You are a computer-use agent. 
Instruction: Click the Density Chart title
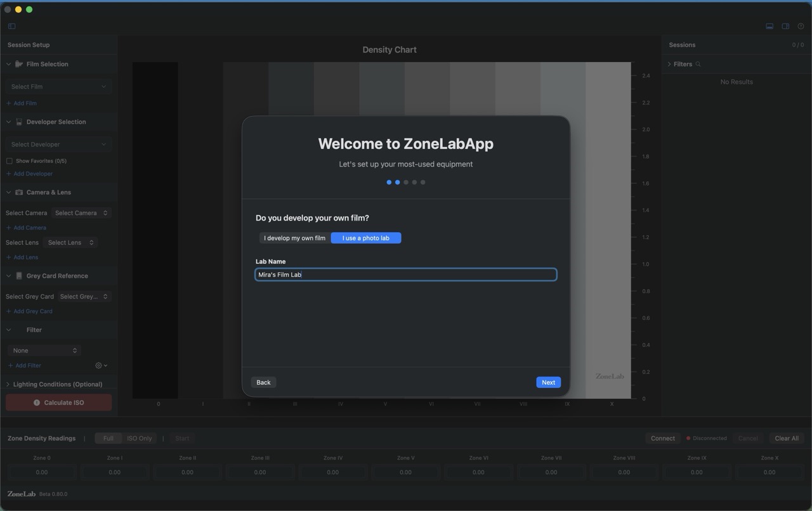[390, 49]
